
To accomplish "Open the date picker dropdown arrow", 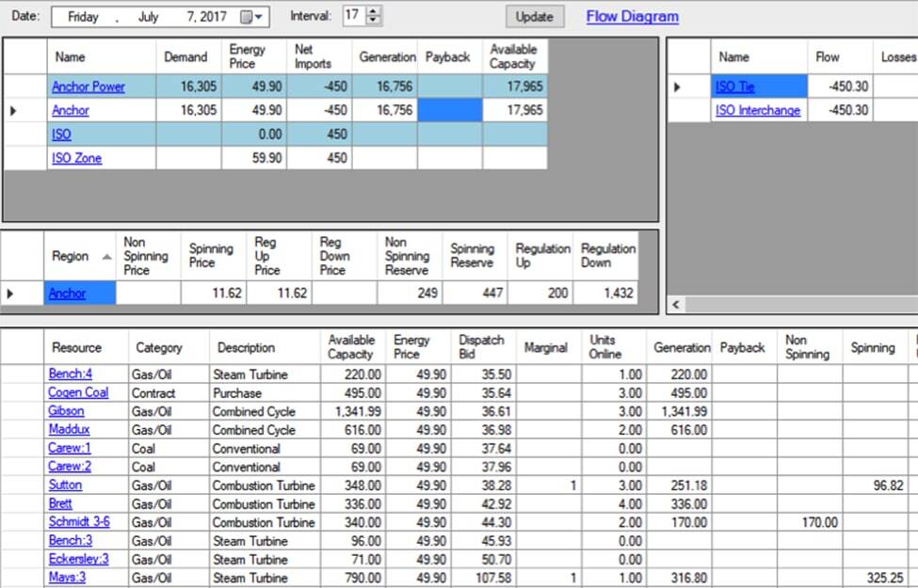I will (259, 17).
